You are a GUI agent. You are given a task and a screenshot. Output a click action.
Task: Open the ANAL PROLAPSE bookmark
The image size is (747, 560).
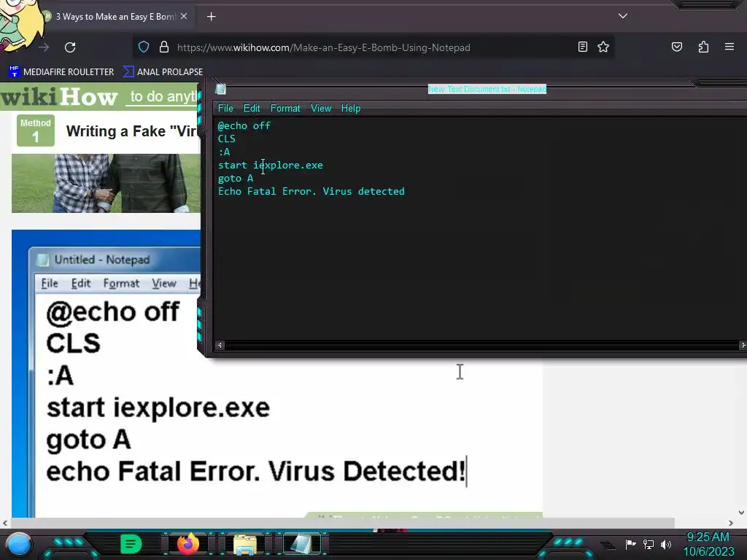point(163,72)
